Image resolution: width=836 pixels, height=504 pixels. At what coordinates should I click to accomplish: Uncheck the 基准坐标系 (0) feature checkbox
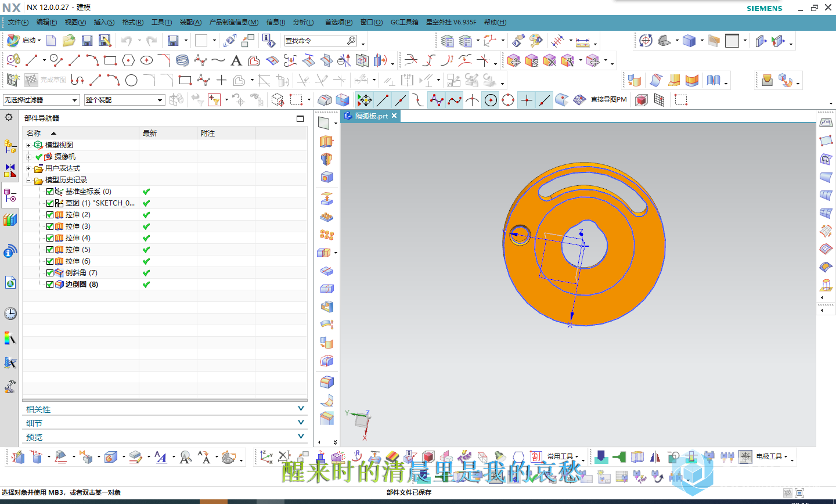(50, 192)
